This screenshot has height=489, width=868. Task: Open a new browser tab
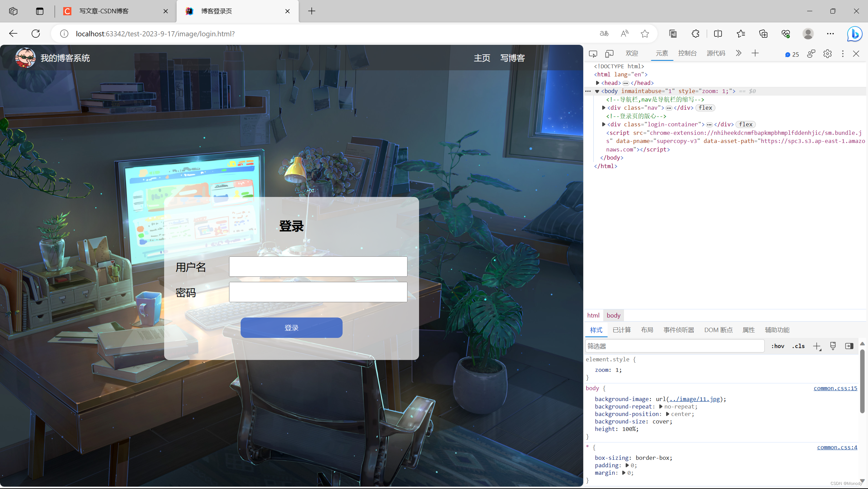312,11
